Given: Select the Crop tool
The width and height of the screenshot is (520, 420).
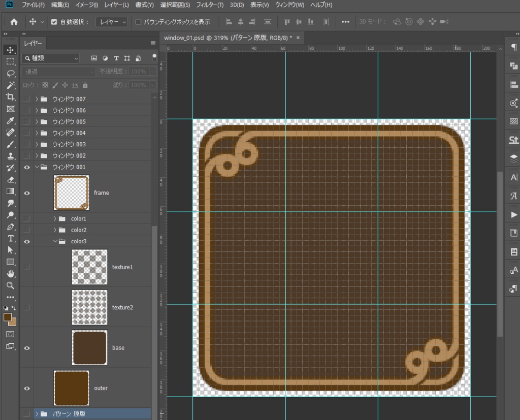Looking at the screenshot, I should (10, 97).
